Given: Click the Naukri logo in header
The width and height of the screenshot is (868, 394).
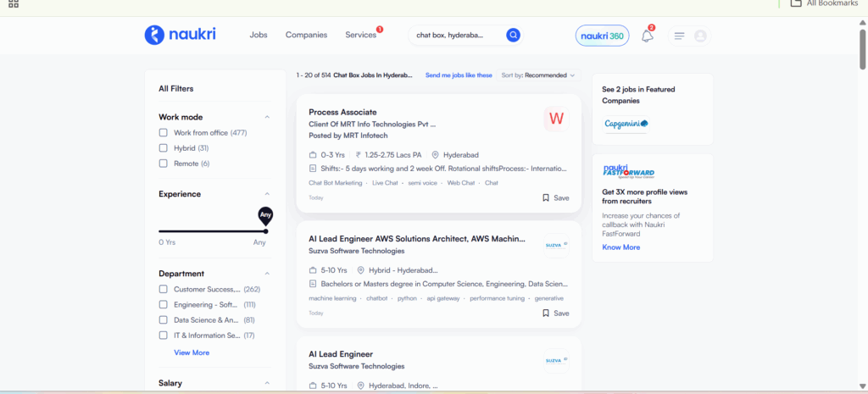Looking at the screenshot, I should pos(180,35).
